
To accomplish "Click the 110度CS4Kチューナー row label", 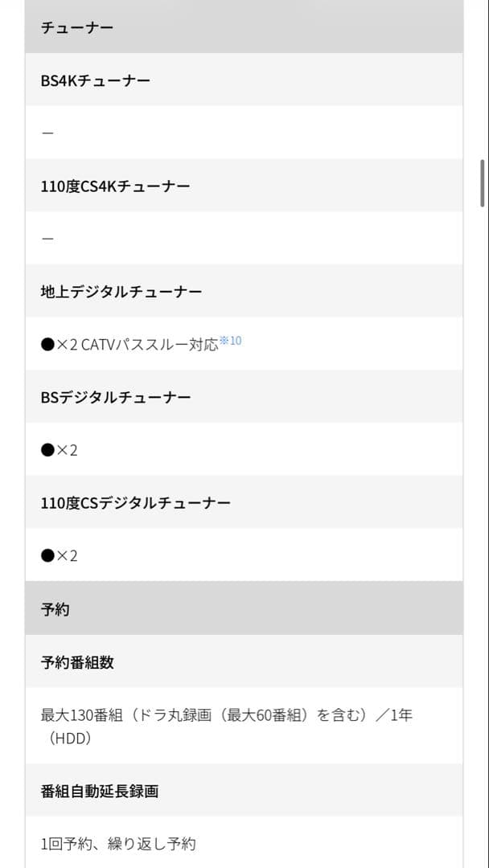I will (x=115, y=186).
